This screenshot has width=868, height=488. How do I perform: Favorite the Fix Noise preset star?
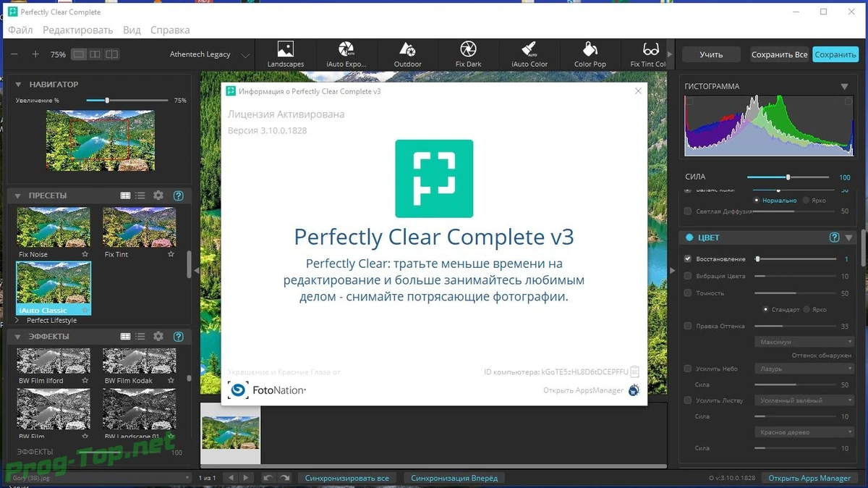tap(85, 255)
